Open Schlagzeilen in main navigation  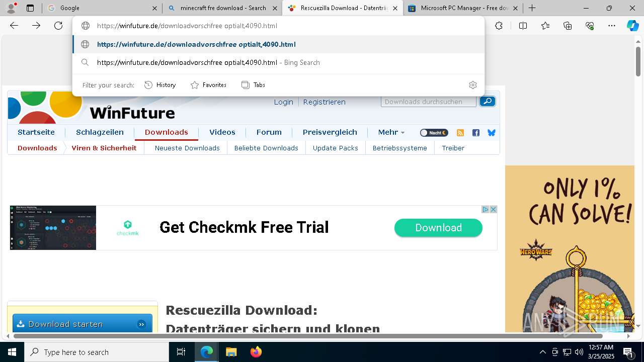tap(100, 132)
